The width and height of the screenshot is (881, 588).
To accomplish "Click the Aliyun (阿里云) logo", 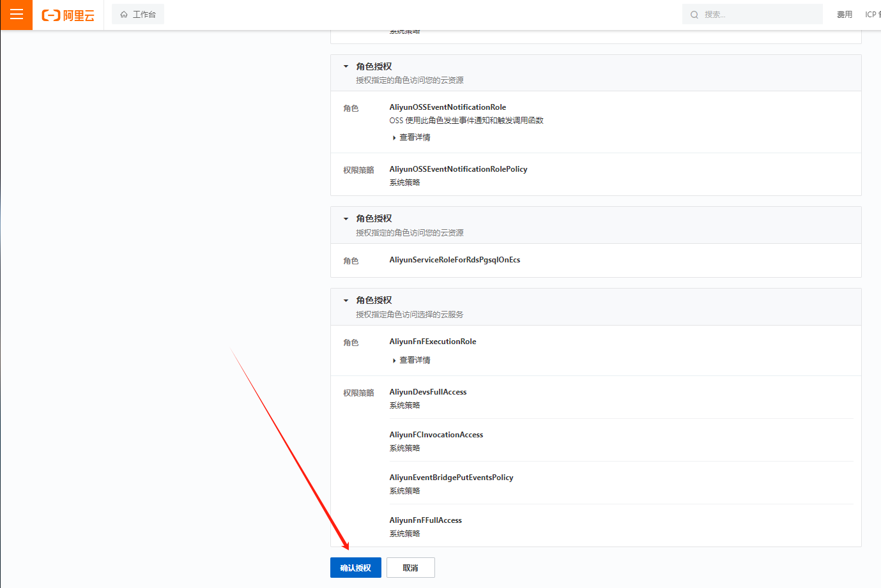I will click(x=68, y=14).
